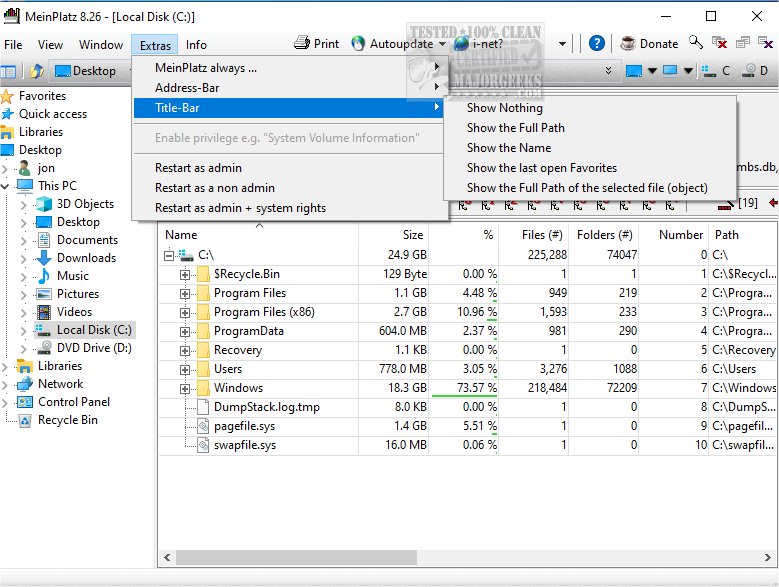Expand the Program Files (x86) folder row
The image size is (779, 587).
pyautogui.click(x=185, y=313)
